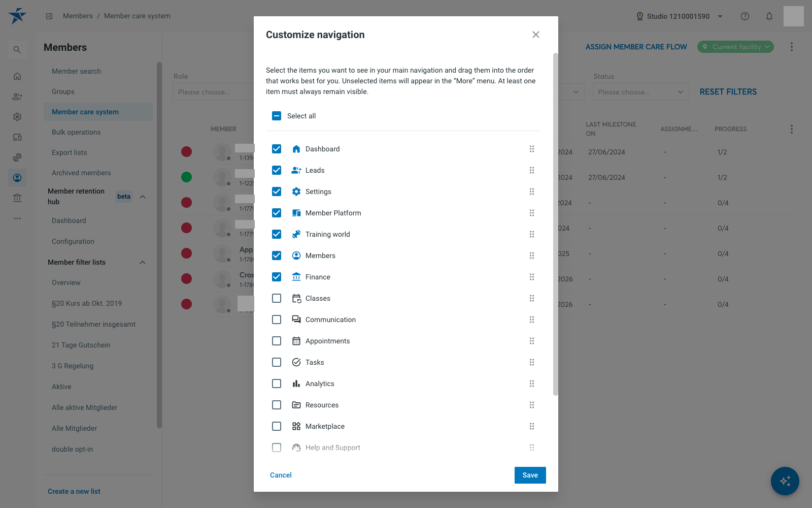The width and height of the screenshot is (812, 508).
Task: Toggle the Select all checkbox
Action: coord(277,116)
